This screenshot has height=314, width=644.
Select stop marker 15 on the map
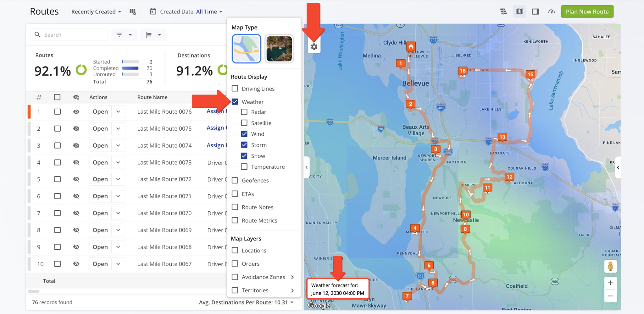pos(530,74)
